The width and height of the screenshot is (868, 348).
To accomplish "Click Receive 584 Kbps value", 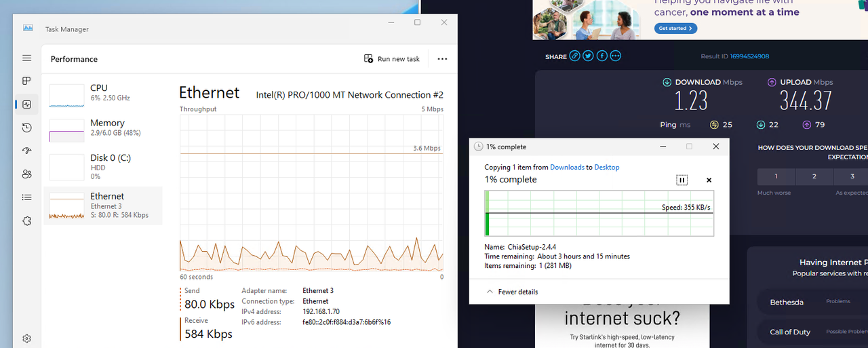I will (x=208, y=334).
